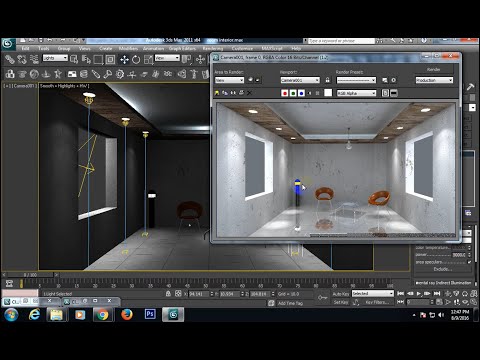
Task: Select the Select and Move tool
Action: point(124,60)
